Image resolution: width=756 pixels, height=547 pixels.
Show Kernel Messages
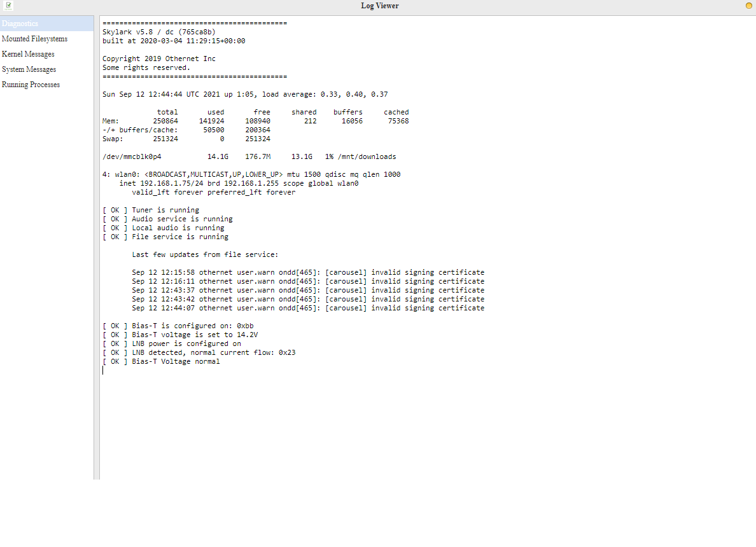[28, 54]
